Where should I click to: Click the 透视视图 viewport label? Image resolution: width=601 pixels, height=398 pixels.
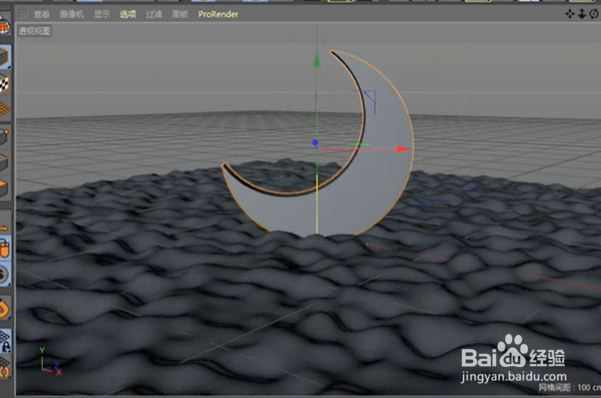point(34,31)
